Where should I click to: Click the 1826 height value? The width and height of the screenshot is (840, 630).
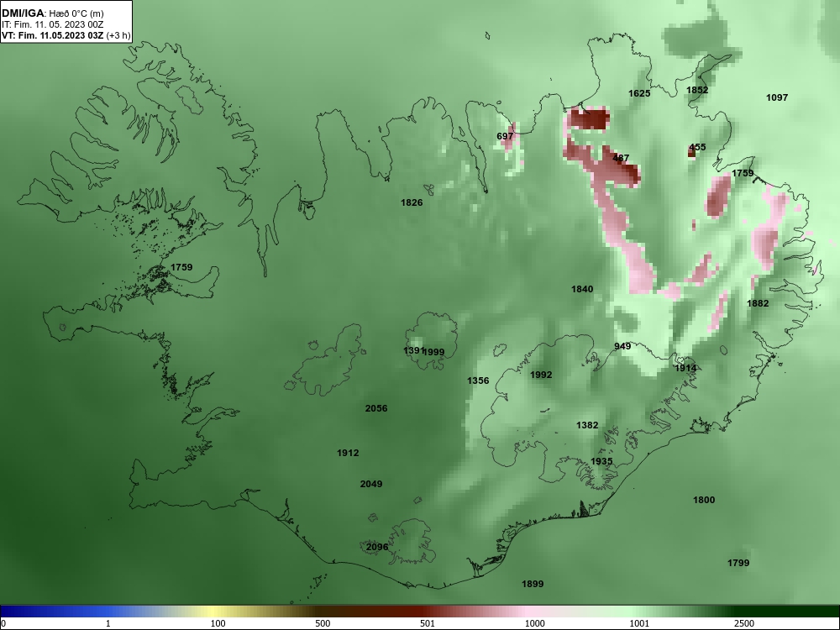pos(412,202)
